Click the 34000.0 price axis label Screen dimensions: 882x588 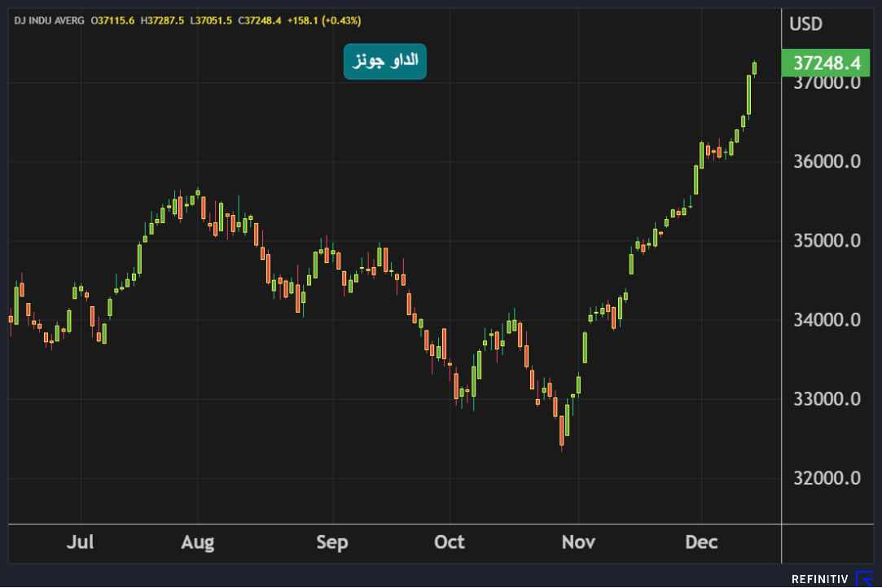point(825,319)
